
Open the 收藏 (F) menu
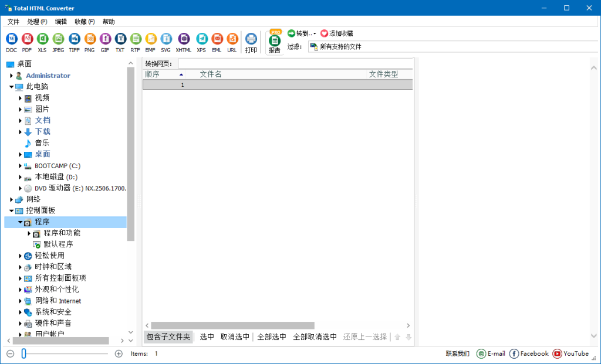tap(85, 22)
